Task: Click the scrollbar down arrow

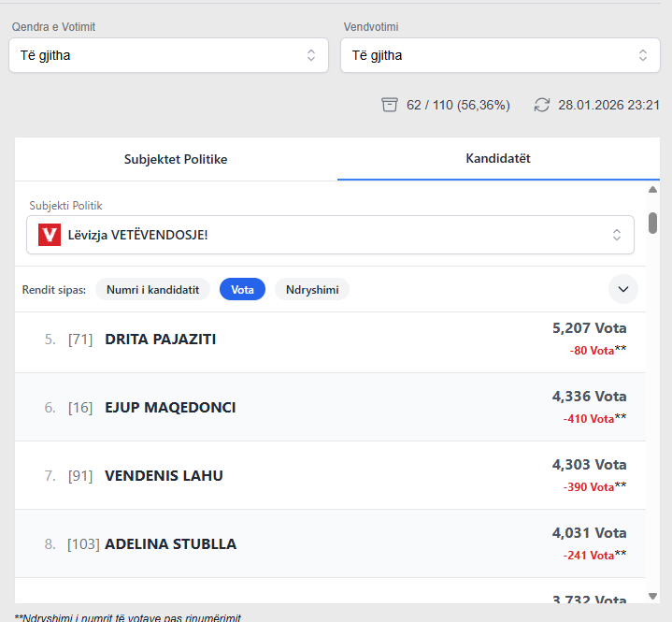Action: point(652,596)
